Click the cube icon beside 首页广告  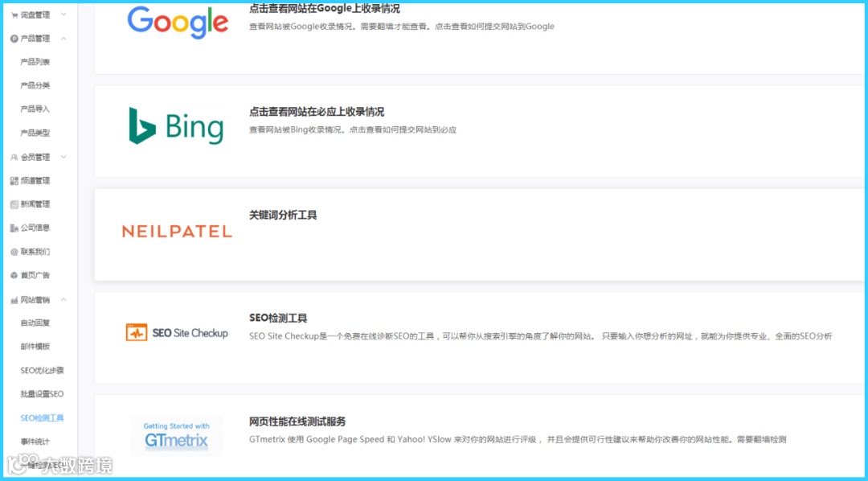14,275
